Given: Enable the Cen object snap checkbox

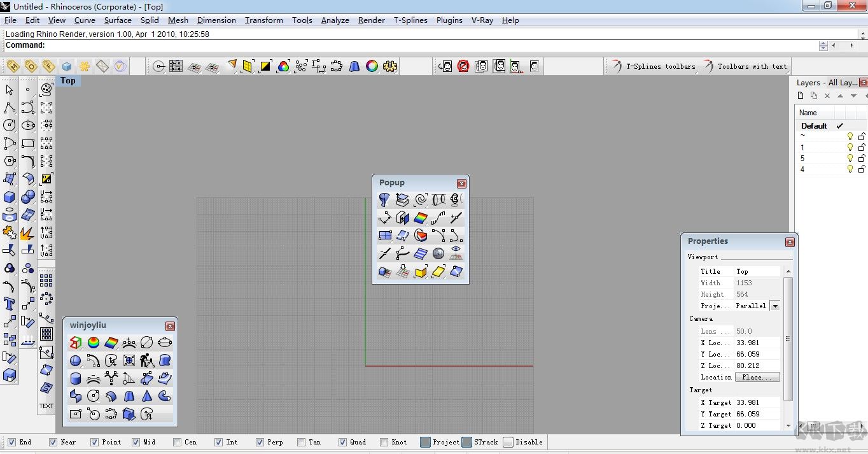Looking at the screenshot, I should pos(177,442).
